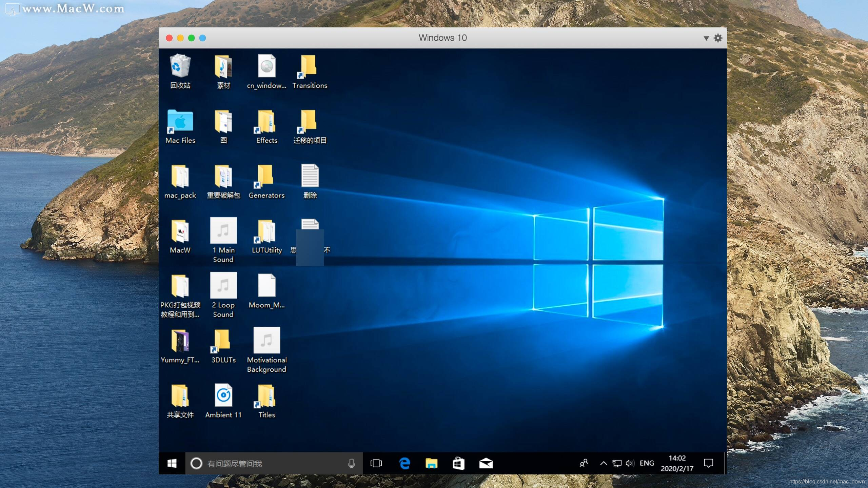Open the Parallels title bar dropdown triangle
This screenshot has height=488, width=868.
(706, 38)
